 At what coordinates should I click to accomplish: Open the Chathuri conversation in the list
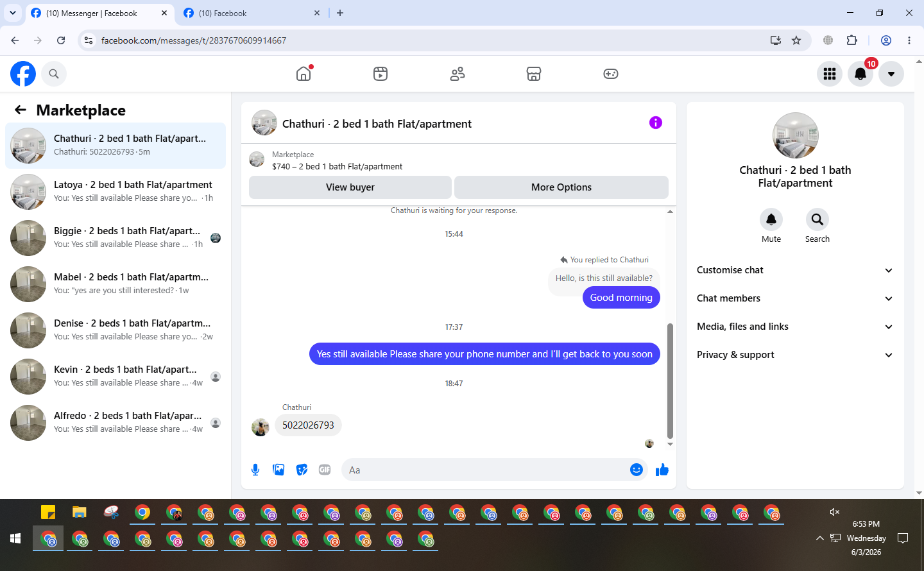click(116, 146)
